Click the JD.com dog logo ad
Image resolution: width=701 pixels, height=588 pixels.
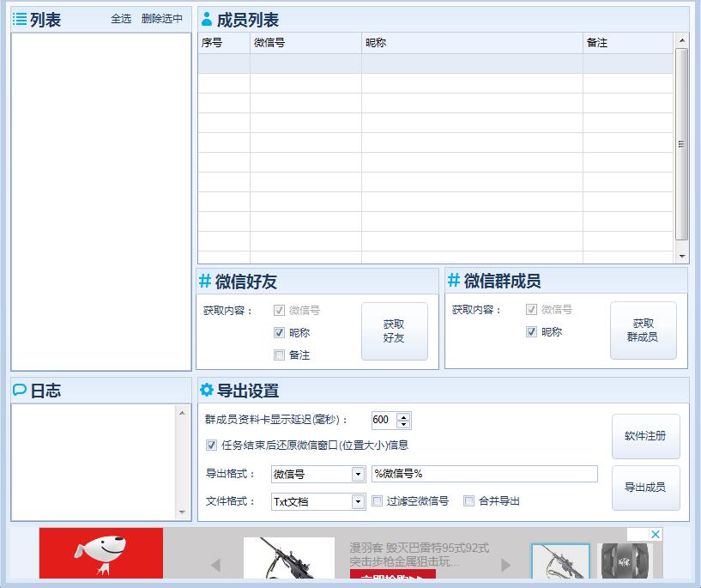[100, 554]
